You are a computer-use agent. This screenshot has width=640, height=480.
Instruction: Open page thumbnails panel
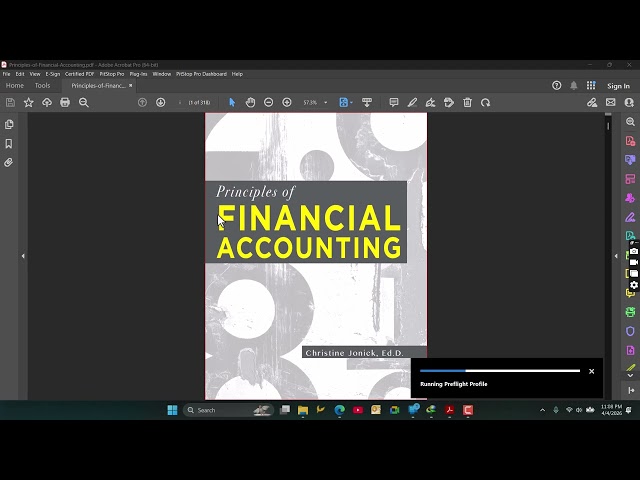point(9,124)
